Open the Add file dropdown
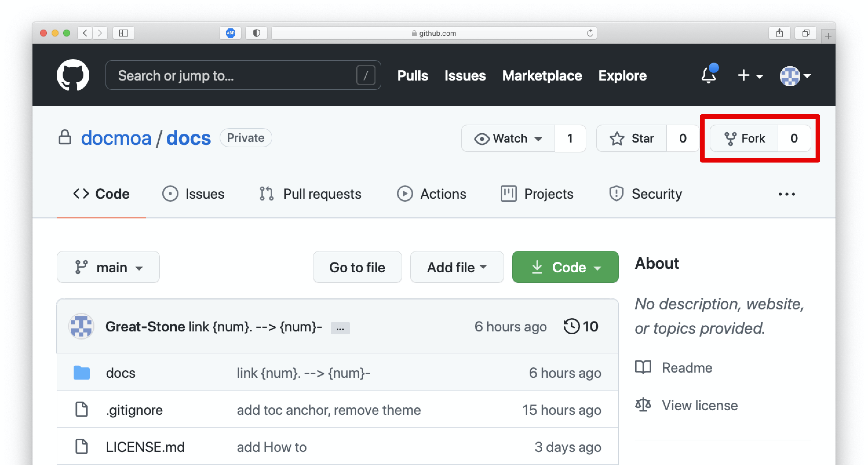The height and width of the screenshot is (465, 868). 457,267
